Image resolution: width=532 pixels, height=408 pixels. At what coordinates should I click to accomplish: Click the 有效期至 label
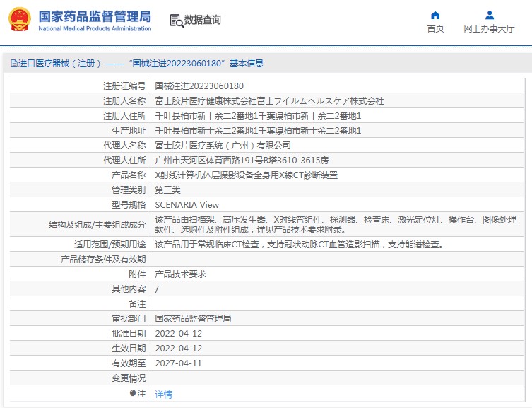tap(129, 363)
